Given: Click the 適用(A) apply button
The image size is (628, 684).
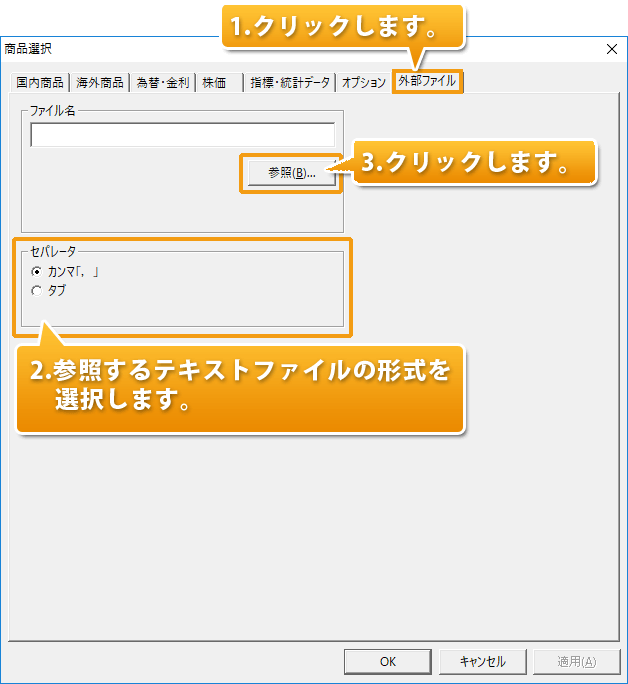Looking at the screenshot, I should pyautogui.click(x=577, y=661).
